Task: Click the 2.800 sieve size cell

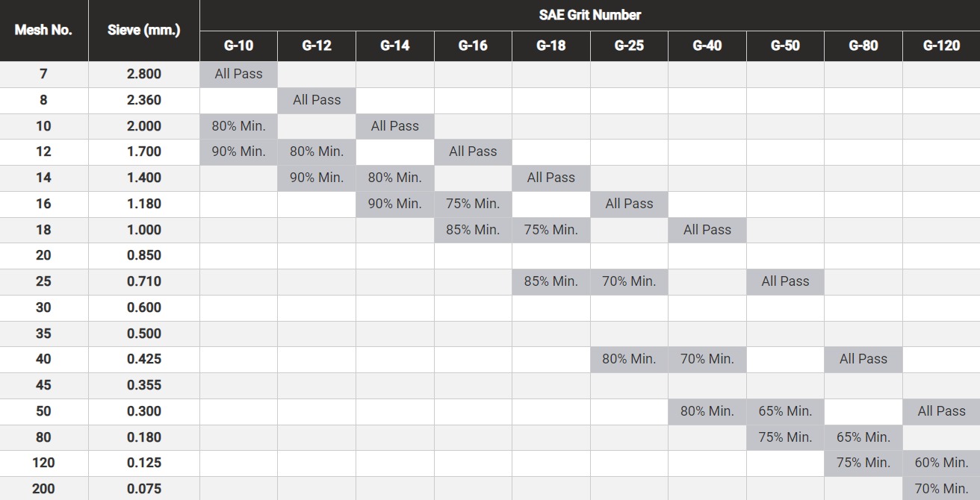Action: 143,74
